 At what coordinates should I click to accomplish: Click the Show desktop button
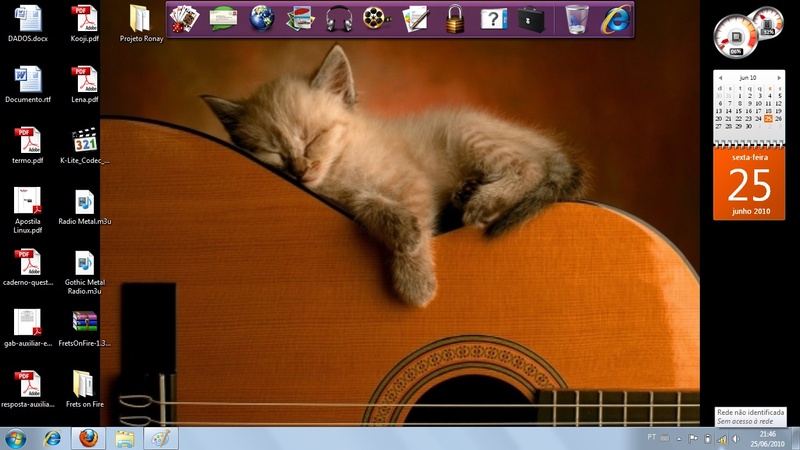795,439
